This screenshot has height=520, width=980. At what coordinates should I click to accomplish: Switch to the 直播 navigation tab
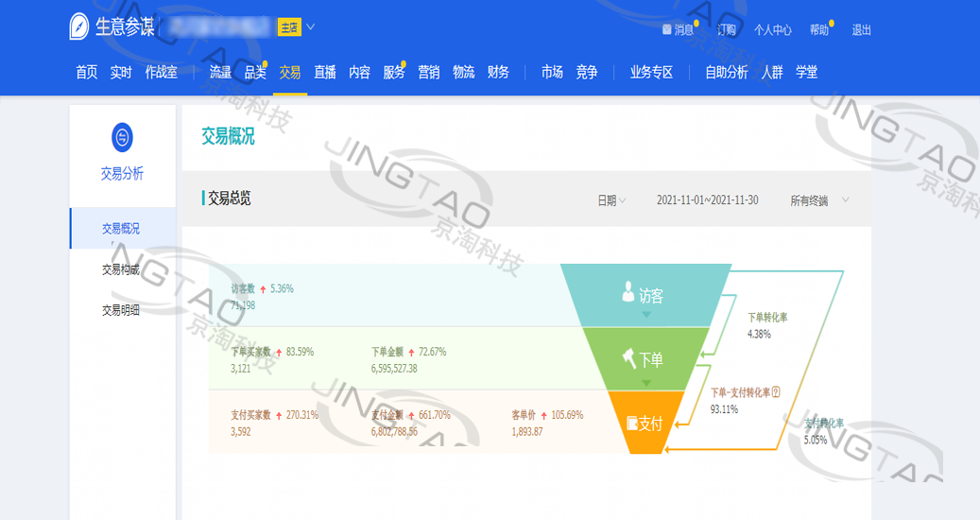[325, 72]
